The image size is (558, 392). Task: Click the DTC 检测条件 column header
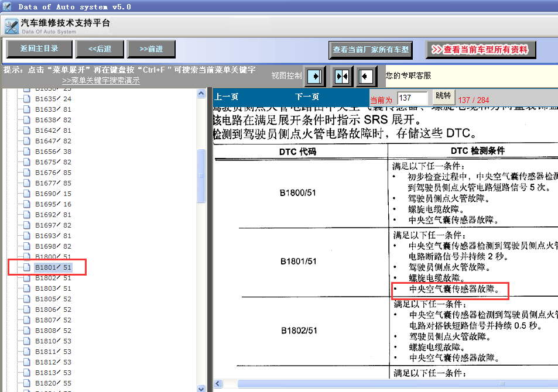(x=478, y=151)
